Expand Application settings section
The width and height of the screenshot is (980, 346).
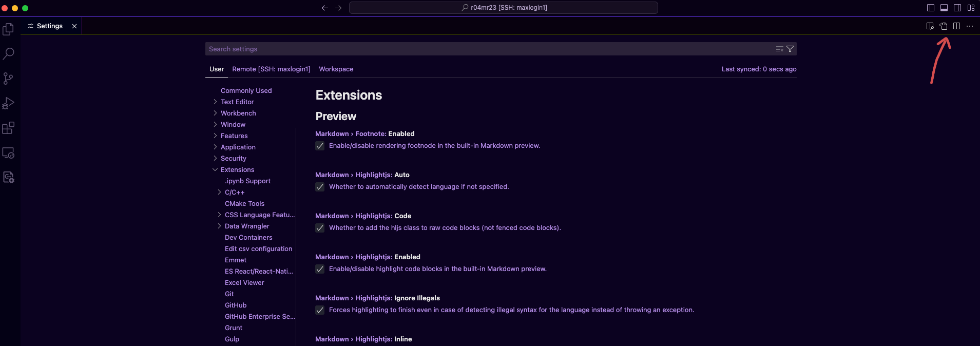pos(216,147)
